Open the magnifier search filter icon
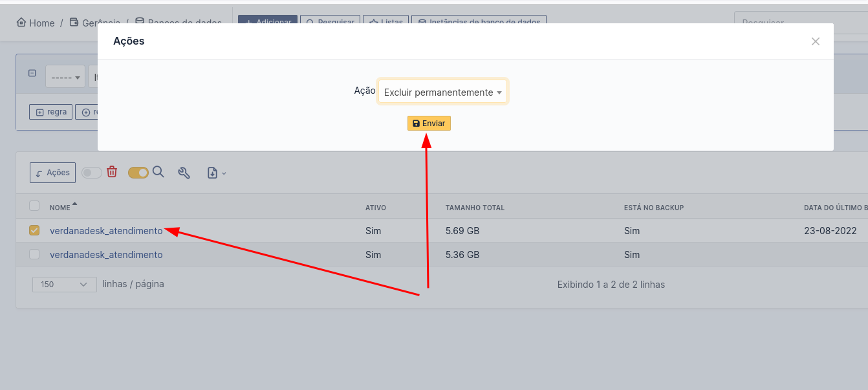The image size is (868, 390). (x=158, y=173)
